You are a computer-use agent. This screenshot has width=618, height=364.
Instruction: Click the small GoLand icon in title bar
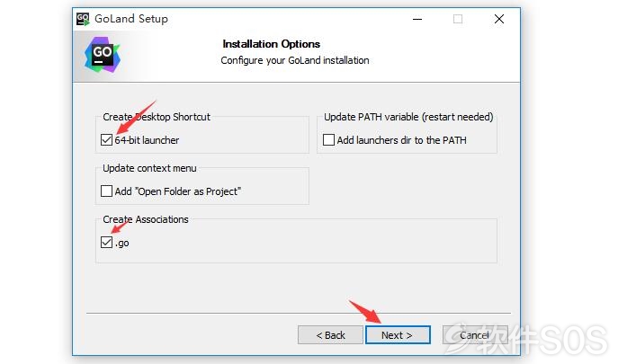pyautogui.click(x=83, y=19)
